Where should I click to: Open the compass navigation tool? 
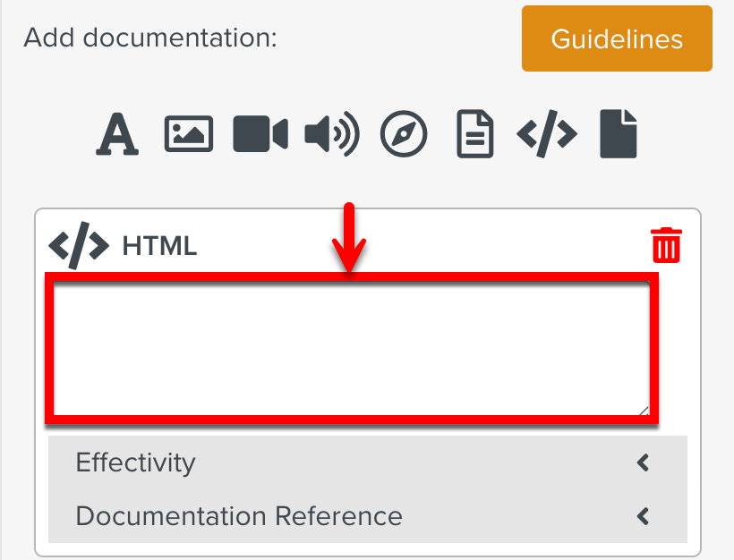click(x=403, y=133)
